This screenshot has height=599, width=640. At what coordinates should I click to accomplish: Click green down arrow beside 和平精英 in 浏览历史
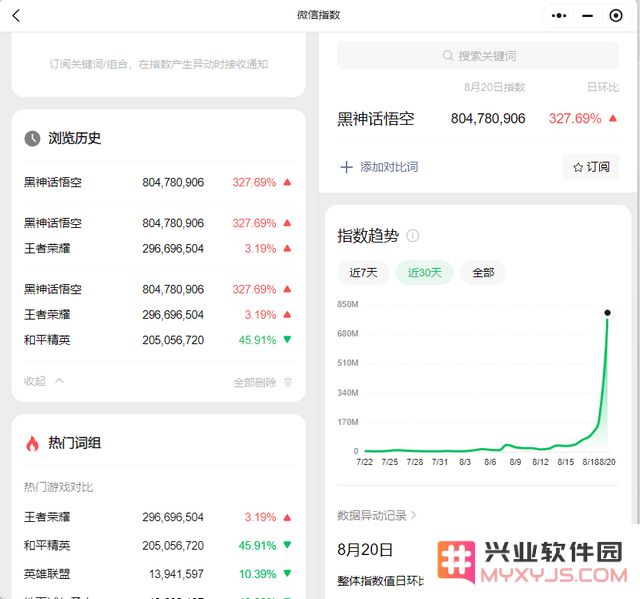(287, 339)
